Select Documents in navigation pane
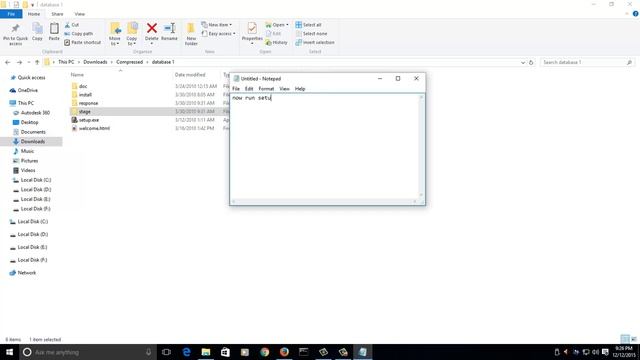The height and width of the screenshot is (360, 640). [33, 132]
